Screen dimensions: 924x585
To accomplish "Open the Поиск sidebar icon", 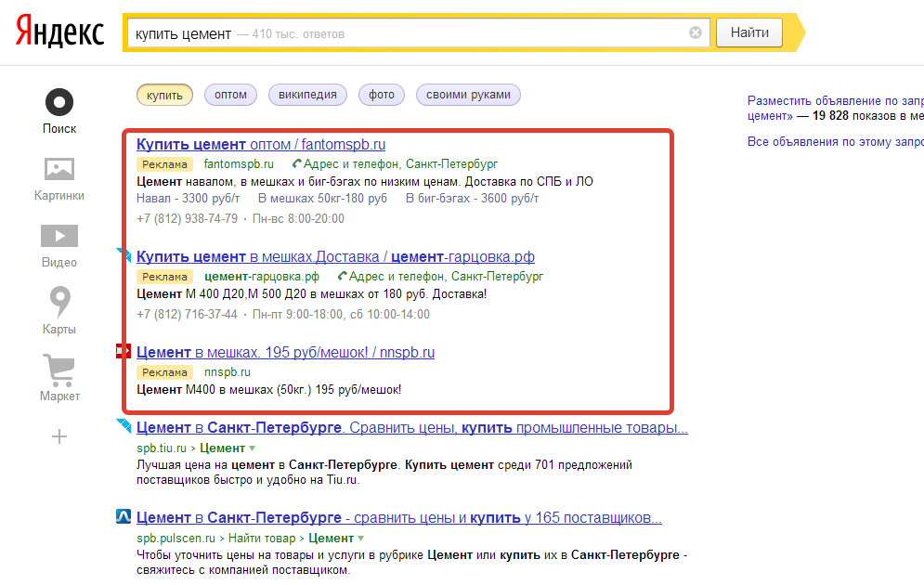I will (59, 102).
